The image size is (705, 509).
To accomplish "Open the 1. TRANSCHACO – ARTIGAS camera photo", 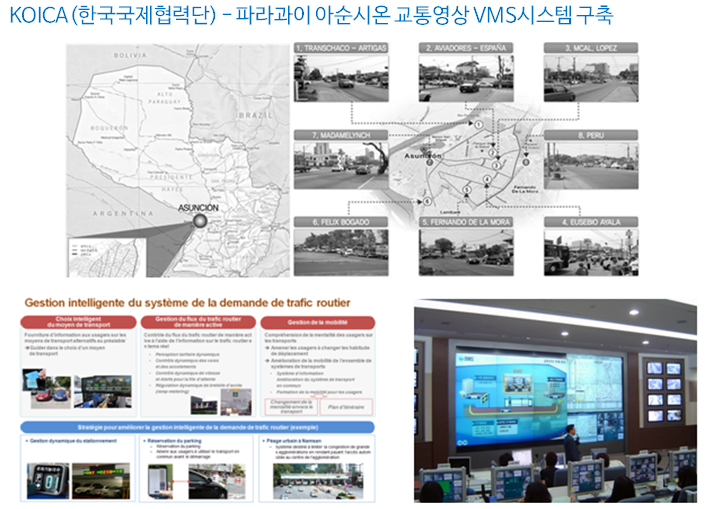I will (x=341, y=74).
